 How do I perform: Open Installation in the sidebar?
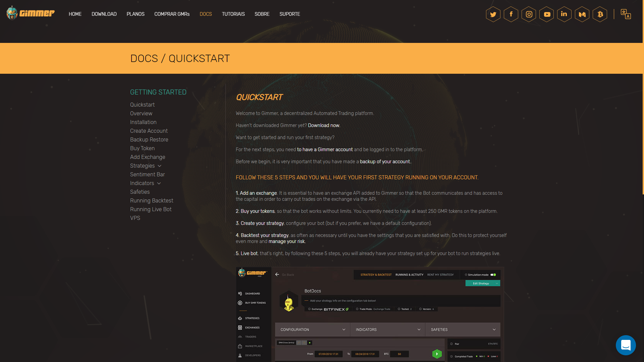[143, 122]
